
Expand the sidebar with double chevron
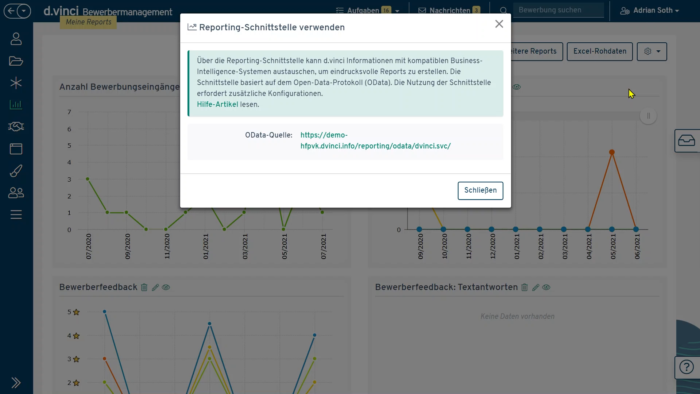(16, 383)
